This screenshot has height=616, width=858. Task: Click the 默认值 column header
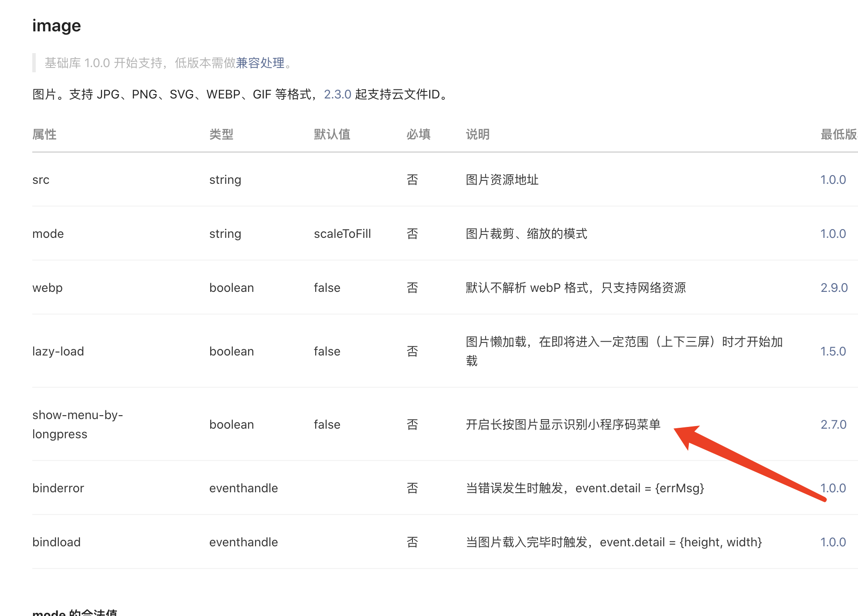pos(332,135)
